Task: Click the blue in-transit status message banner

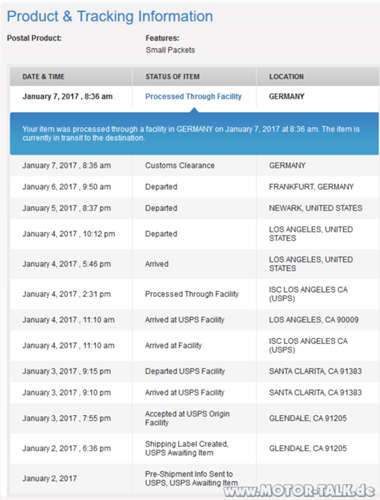Action: 194,134
